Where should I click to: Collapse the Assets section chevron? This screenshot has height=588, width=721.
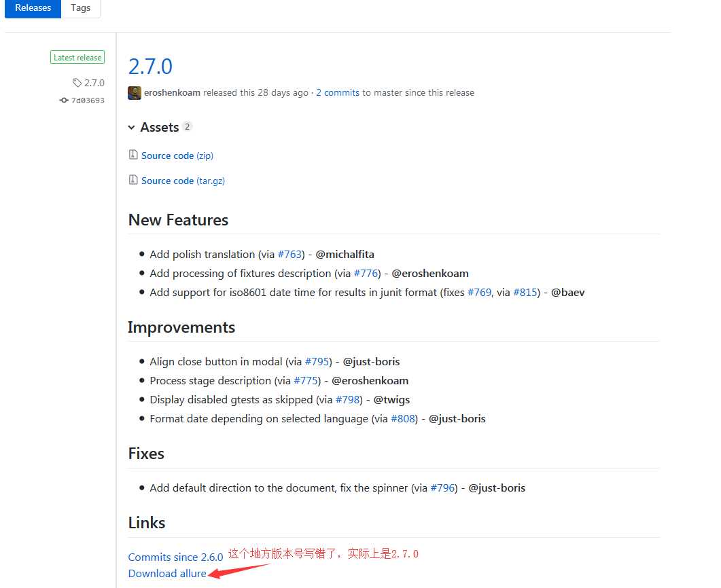(132, 127)
